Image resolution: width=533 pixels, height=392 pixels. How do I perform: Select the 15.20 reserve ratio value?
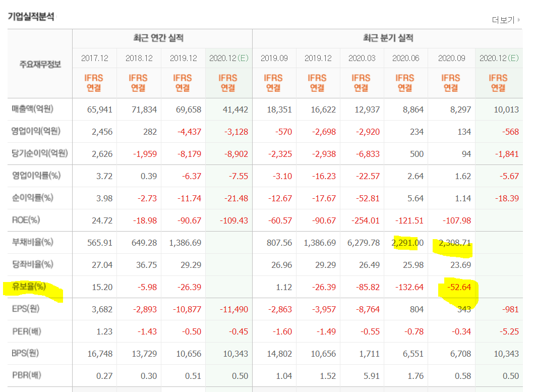click(102, 287)
